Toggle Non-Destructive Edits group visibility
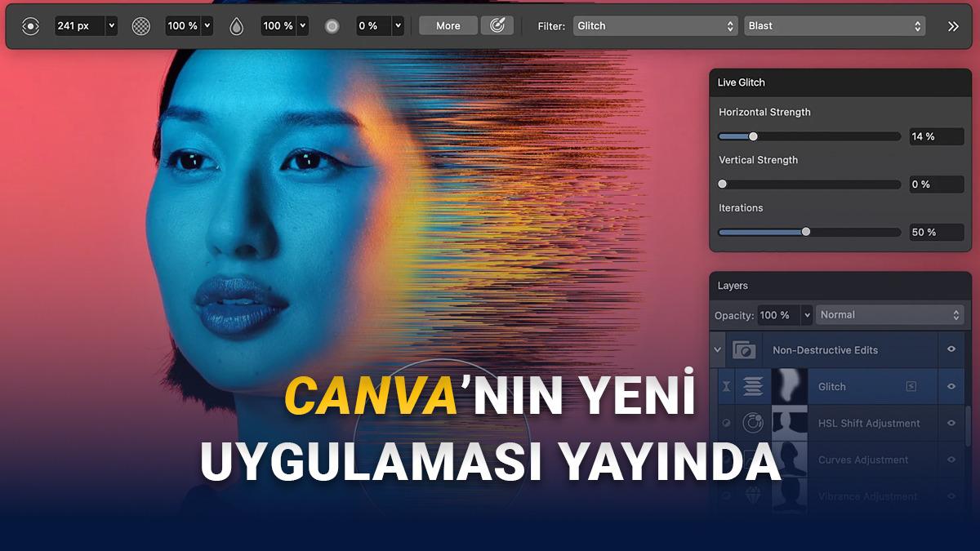Screen dimensions: 980x551 coord(951,349)
